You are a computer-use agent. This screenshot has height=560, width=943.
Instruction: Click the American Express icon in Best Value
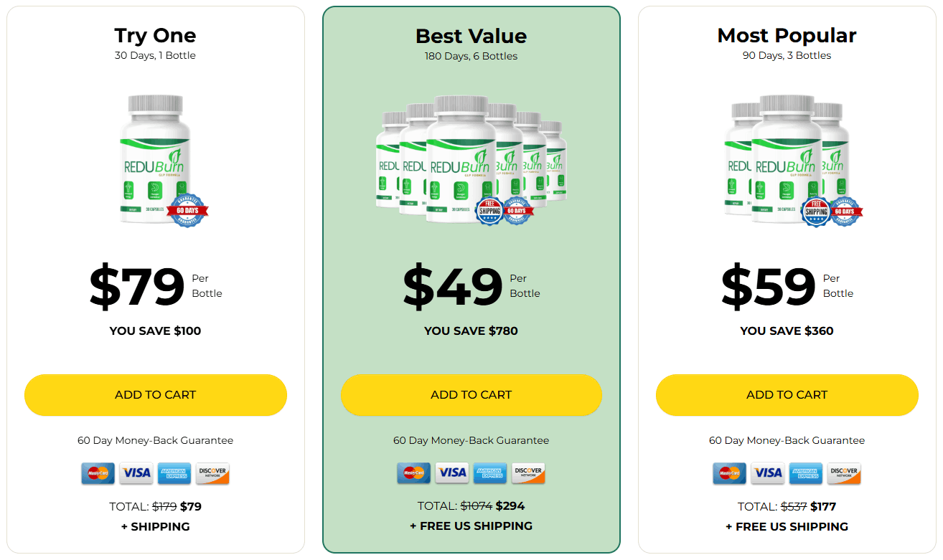[x=490, y=473]
